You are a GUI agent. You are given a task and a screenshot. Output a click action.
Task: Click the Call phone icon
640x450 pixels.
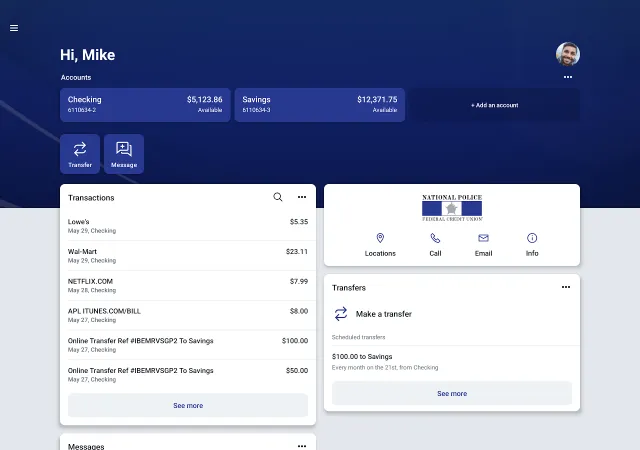point(435,238)
